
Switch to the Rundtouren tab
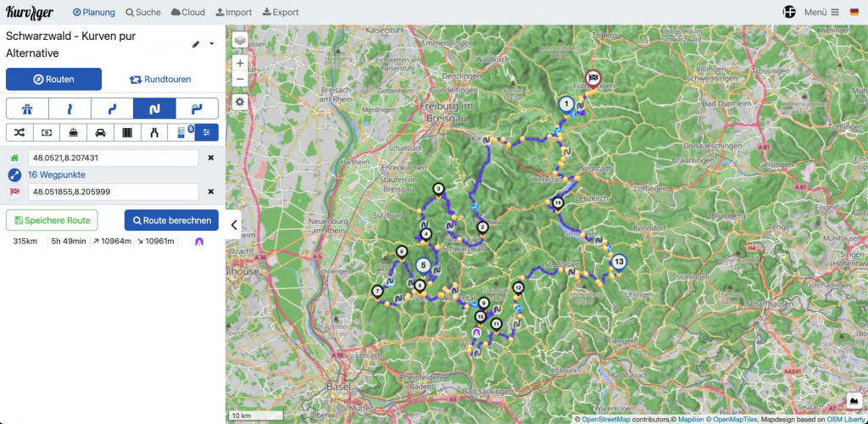coord(160,80)
